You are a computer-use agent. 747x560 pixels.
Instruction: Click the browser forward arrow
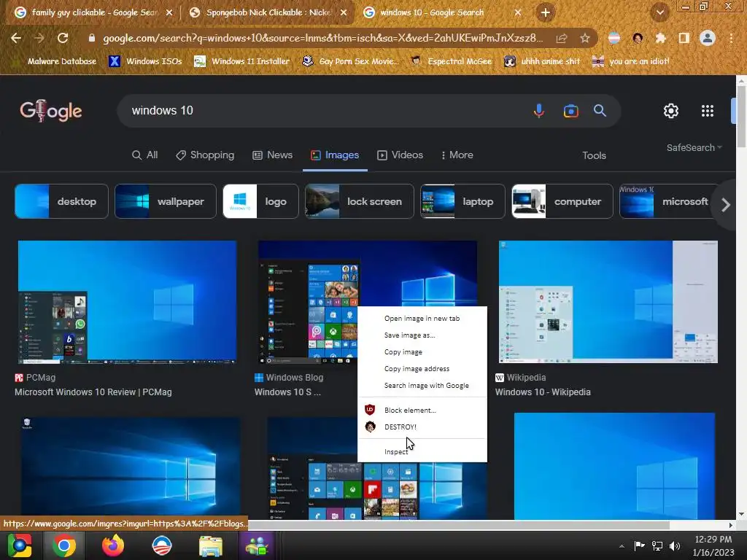pos(39,38)
